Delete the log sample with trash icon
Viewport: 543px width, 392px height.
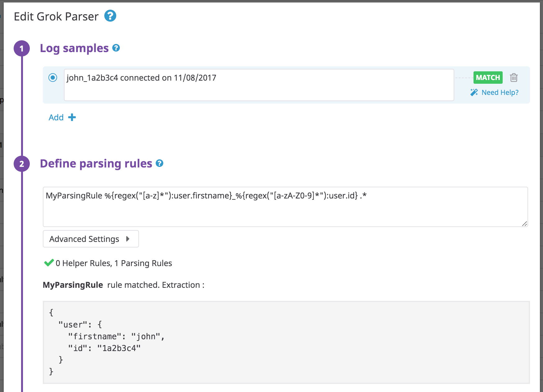(514, 78)
